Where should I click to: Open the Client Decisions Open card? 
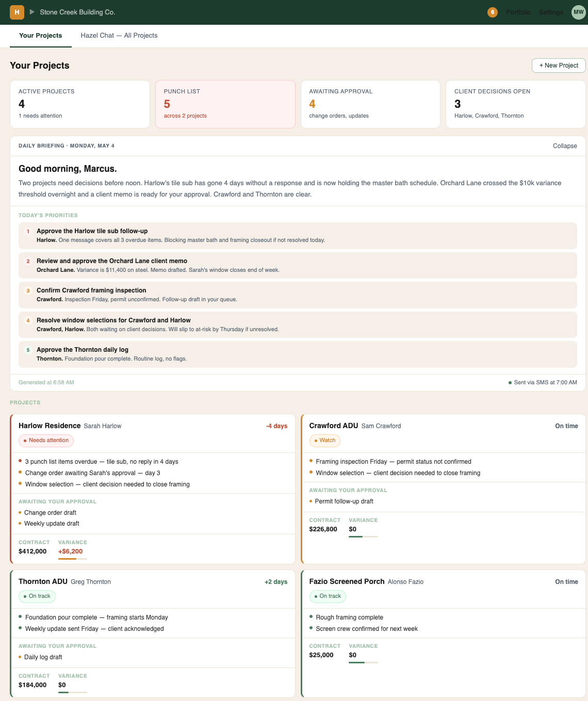click(516, 104)
